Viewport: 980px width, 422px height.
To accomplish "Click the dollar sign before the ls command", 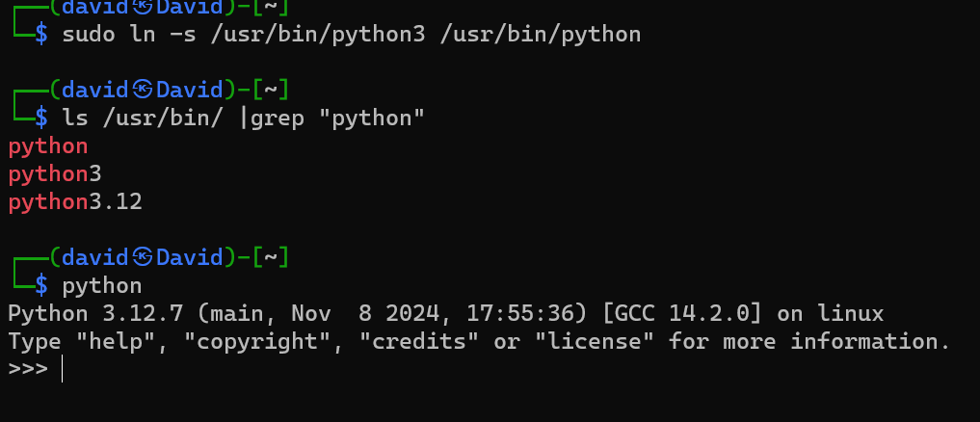I will pos(41,119).
